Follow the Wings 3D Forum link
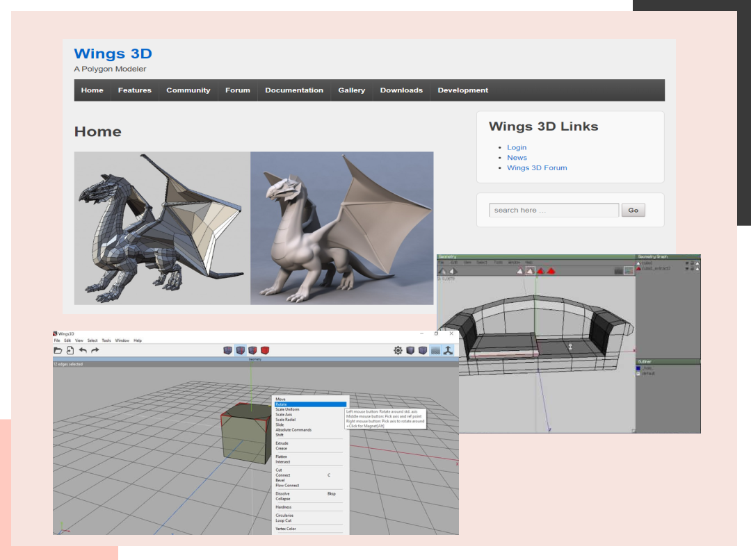This screenshot has width=751, height=560. click(537, 167)
